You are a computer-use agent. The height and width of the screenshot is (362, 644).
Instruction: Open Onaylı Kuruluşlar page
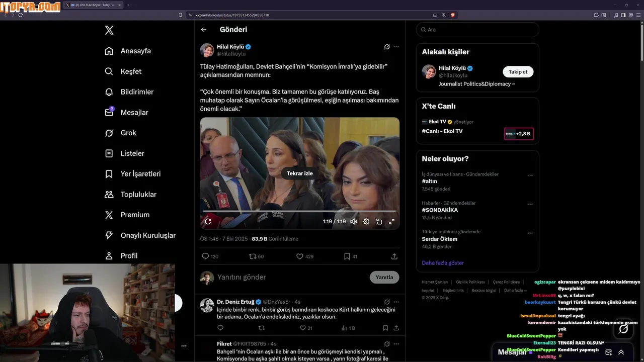click(140, 235)
